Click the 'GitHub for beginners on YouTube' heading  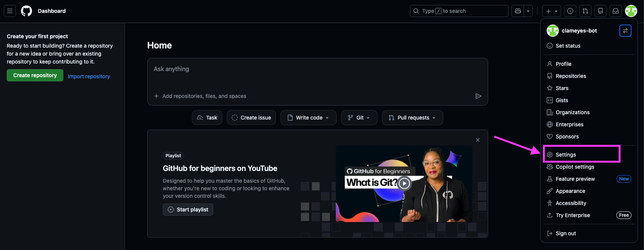click(220, 168)
